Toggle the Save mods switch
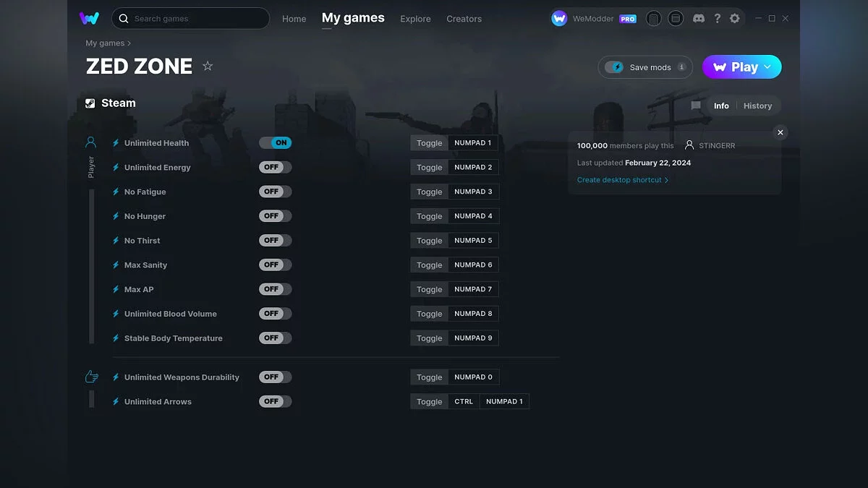 [x=614, y=67]
